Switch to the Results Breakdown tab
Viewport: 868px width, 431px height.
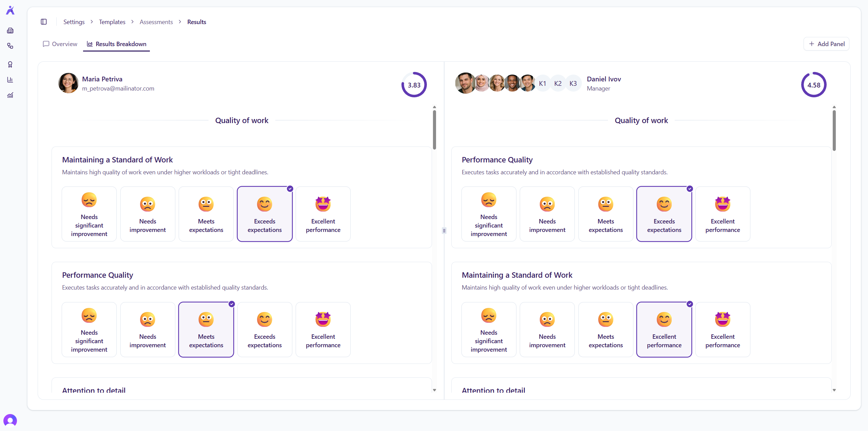point(117,44)
